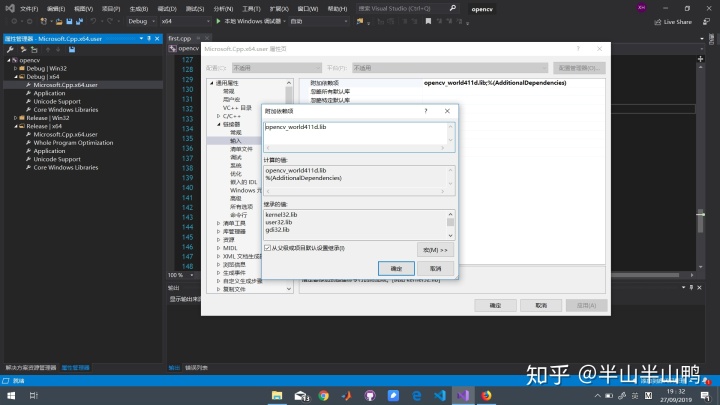Click the add new property sheet icon
Screen dimensions: 720x405
(22, 50)
